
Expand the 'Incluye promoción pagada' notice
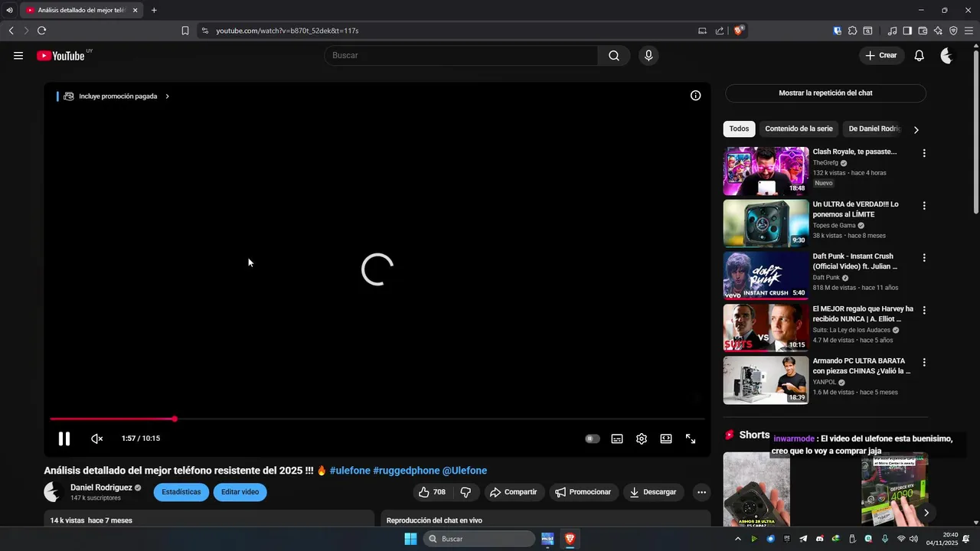(116, 96)
